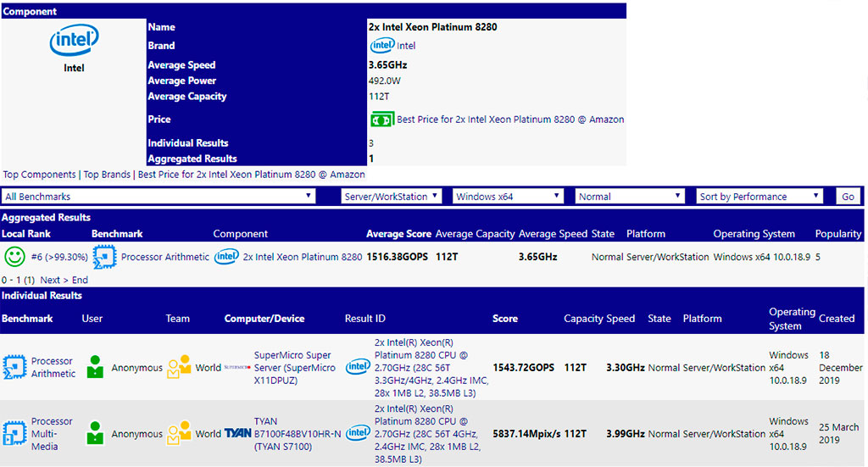Open Processor Multi-Media benchmark link

[52, 433]
